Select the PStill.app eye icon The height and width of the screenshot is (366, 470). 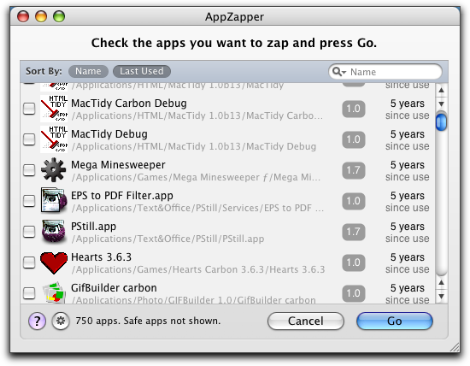53,231
